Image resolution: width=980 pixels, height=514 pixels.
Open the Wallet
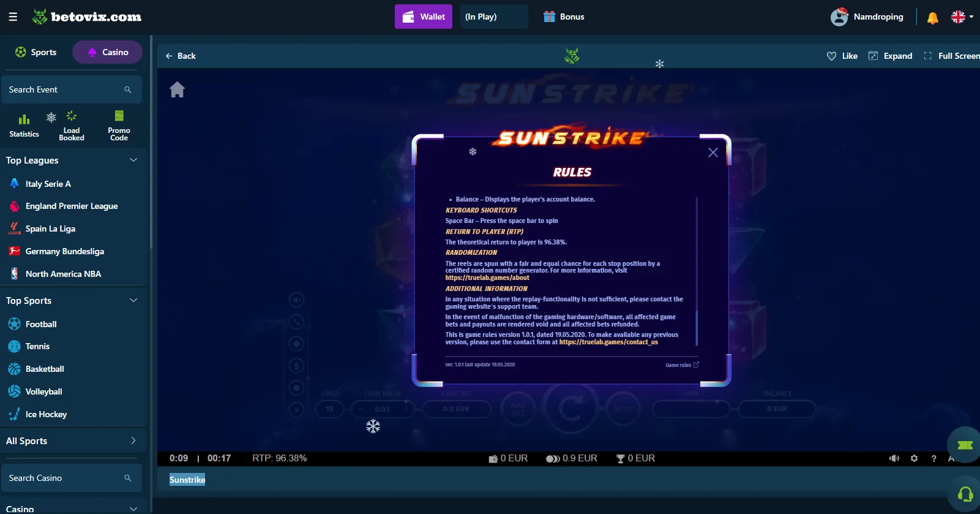pyautogui.click(x=424, y=17)
